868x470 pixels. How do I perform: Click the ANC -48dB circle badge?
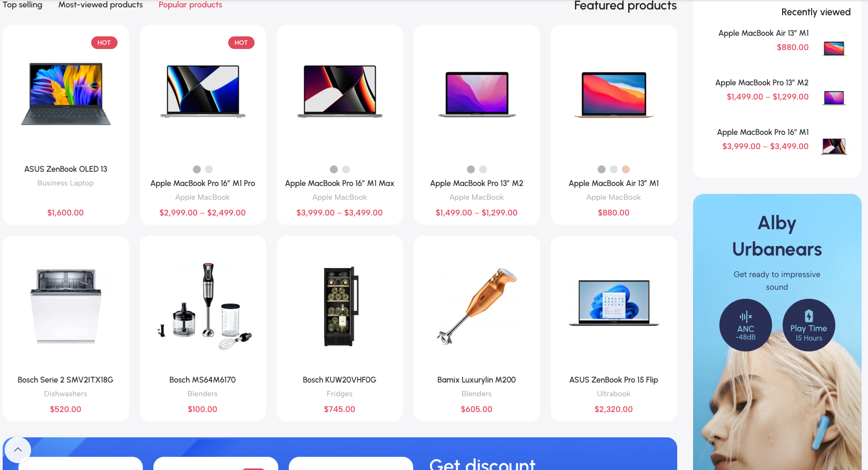pyautogui.click(x=746, y=325)
